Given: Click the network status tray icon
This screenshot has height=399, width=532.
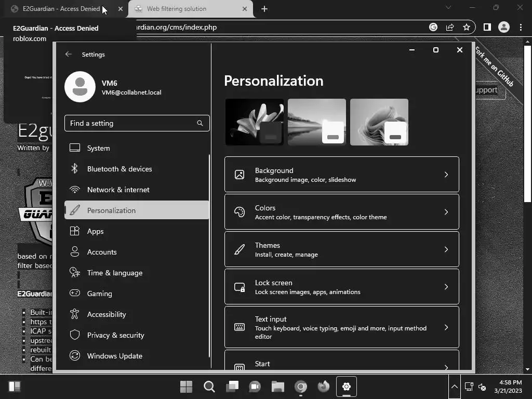Looking at the screenshot, I should [x=469, y=387].
